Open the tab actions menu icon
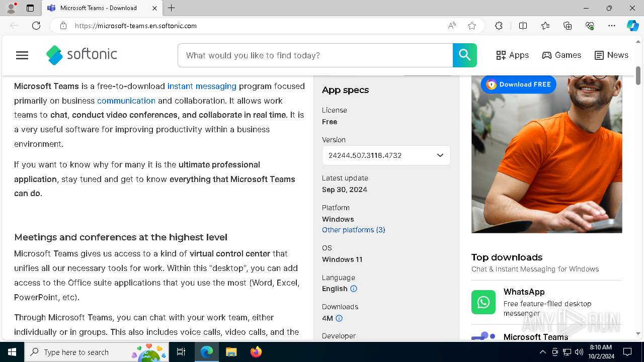This screenshot has width=644, height=362. coord(30,8)
